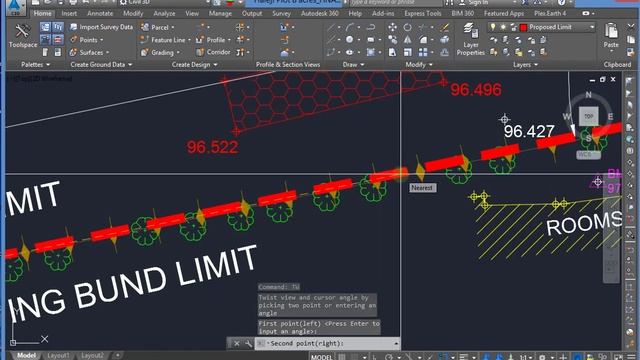Open the Express Tools ribbon tab

[x=422, y=13]
